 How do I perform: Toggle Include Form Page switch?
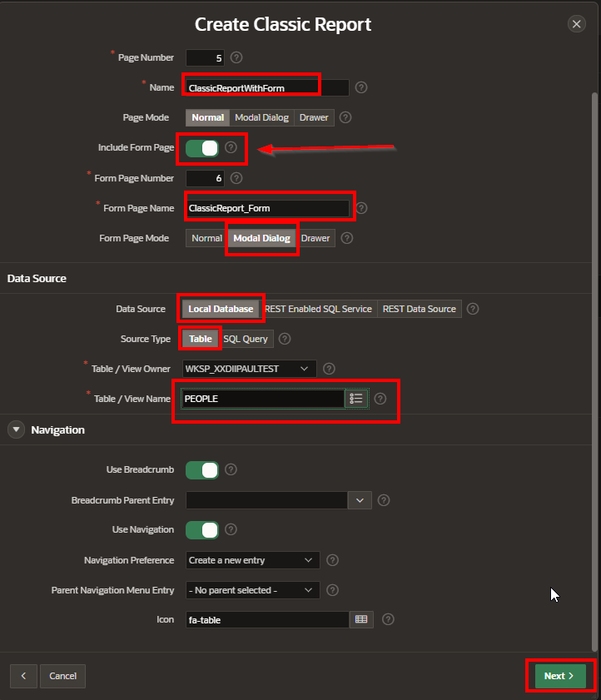point(202,148)
